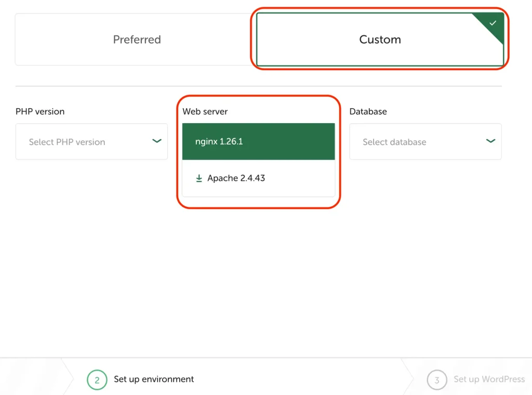
Task: Click the download icon beside Apache
Action: [x=198, y=178]
